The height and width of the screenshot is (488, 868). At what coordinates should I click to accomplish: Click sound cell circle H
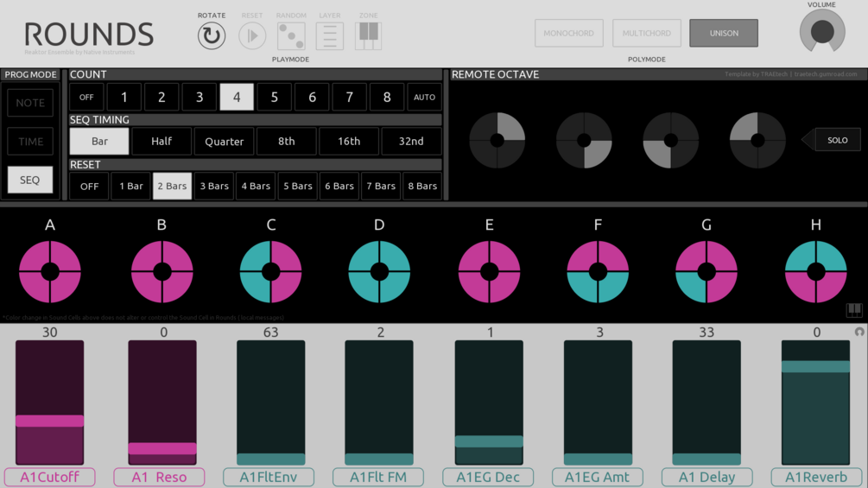(x=816, y=272)
